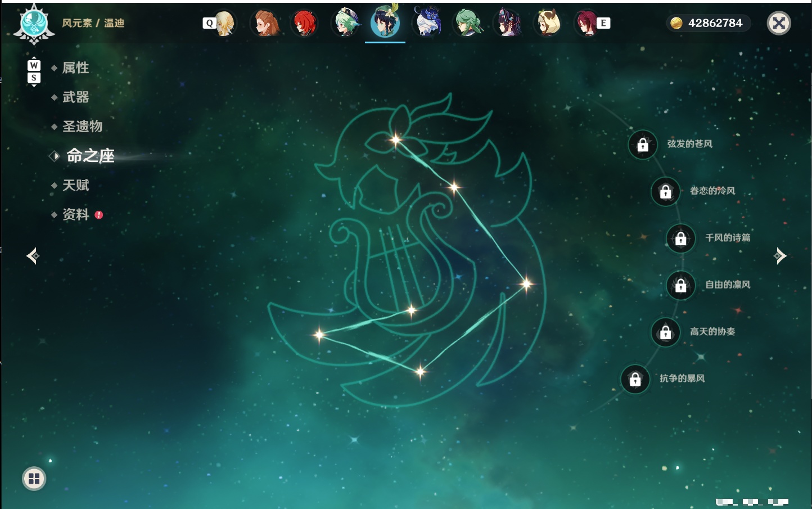Go to previous character with left arrow
Viewport: 812px width, 509px height.
click(x=33, y=256)
